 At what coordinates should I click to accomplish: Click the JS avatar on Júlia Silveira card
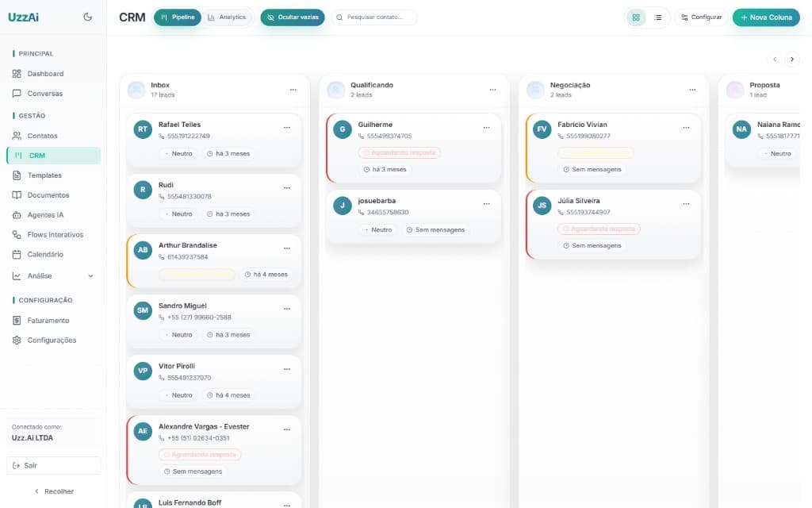542,206
